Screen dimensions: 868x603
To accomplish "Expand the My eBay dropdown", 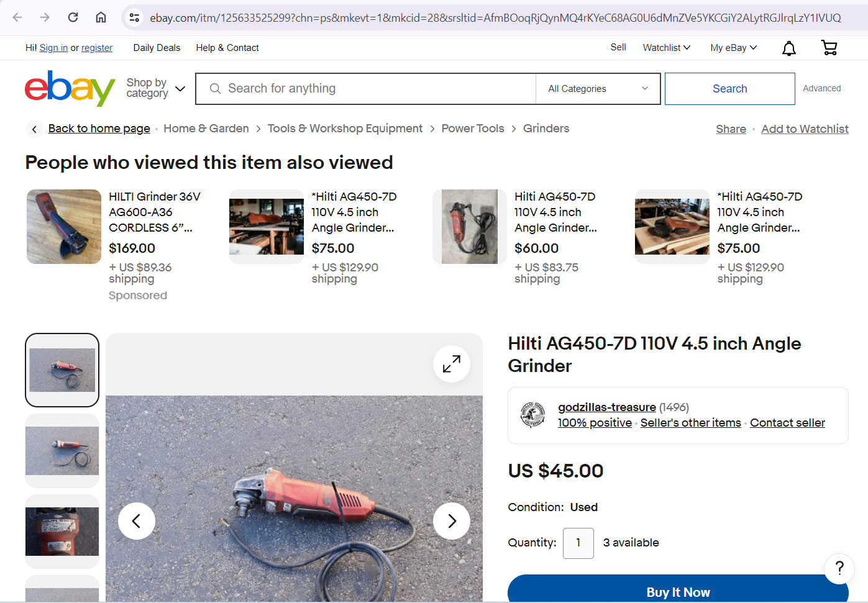I will (734, 48).
